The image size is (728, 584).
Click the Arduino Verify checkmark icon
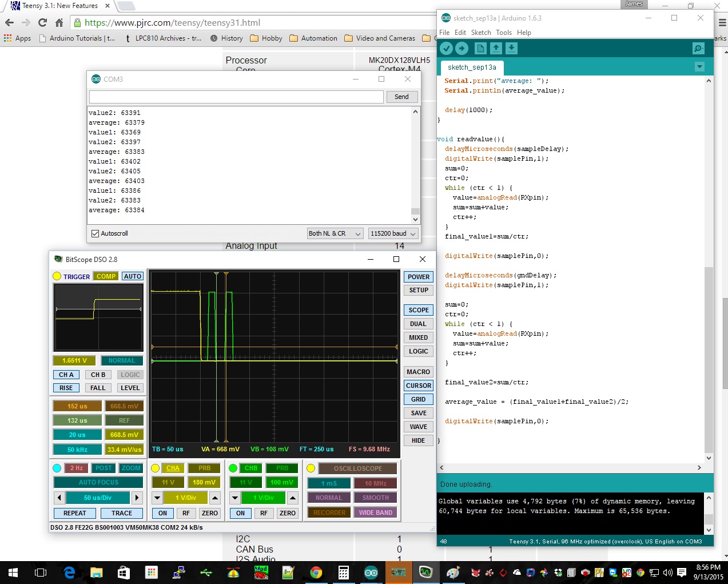click(446, 49)
